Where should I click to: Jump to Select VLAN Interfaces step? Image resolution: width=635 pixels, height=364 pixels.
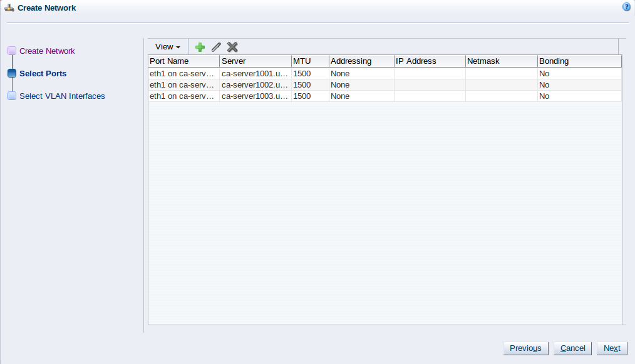click(62, 96)
